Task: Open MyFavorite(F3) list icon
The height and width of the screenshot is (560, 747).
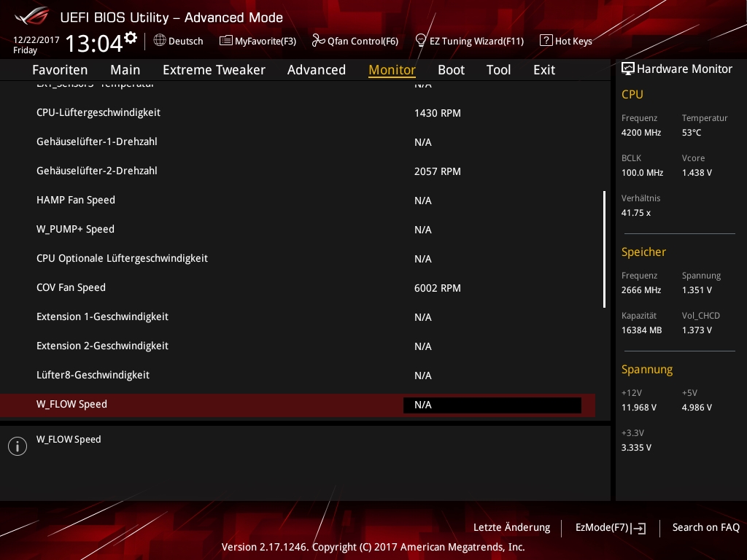Action: point(226,41)
